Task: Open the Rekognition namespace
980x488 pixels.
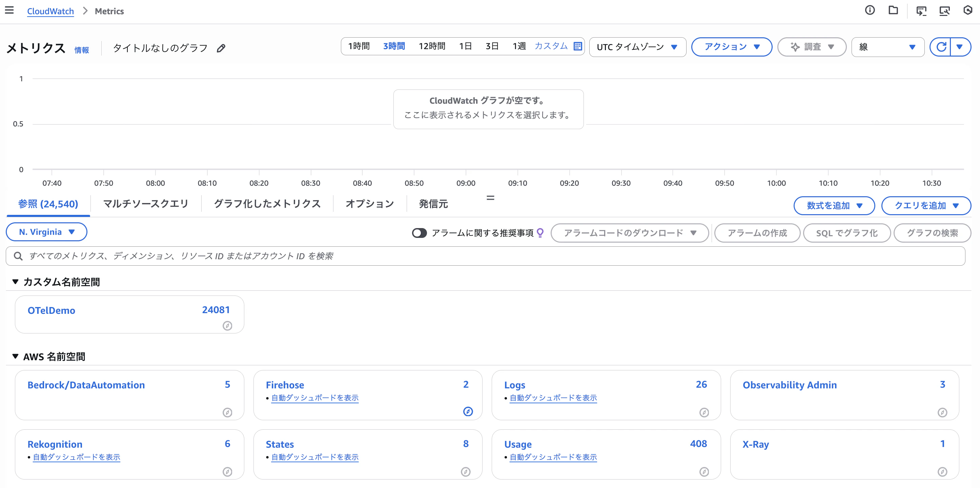Action: [55, 444]
